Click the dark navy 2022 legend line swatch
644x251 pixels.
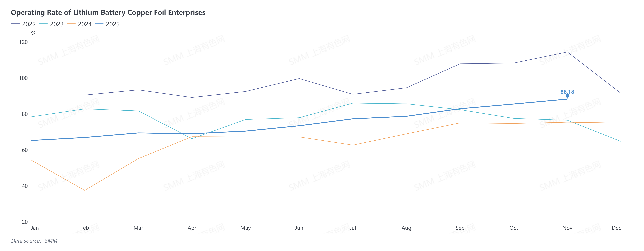tap(15, 24)
